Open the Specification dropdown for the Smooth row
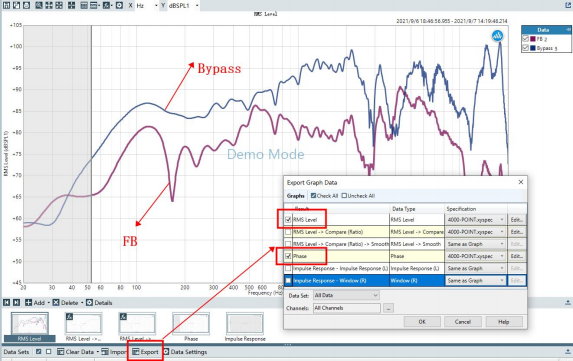The width and height of the screenshot is (573, 361). (x=476, y=244)
